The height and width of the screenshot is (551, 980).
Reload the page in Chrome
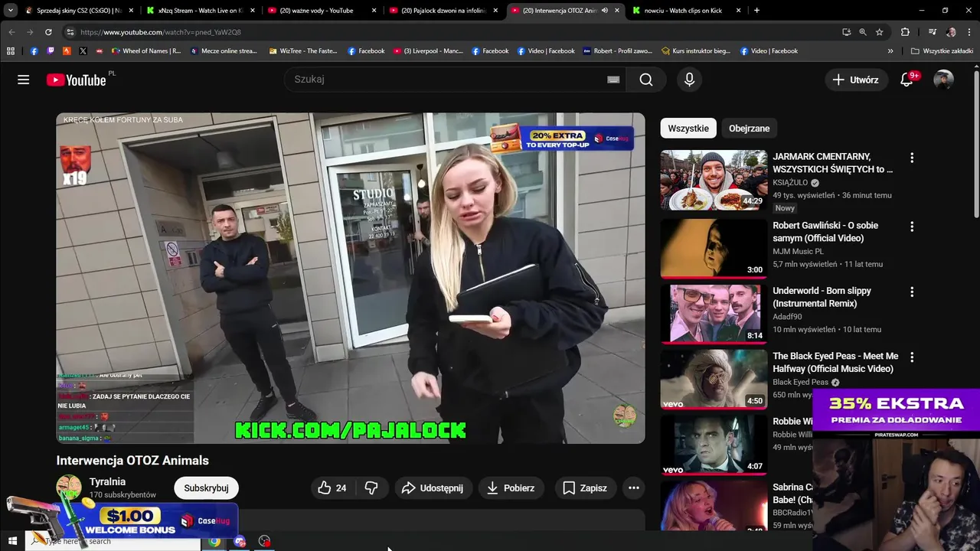pyautogui.click(x=48, y=32)
